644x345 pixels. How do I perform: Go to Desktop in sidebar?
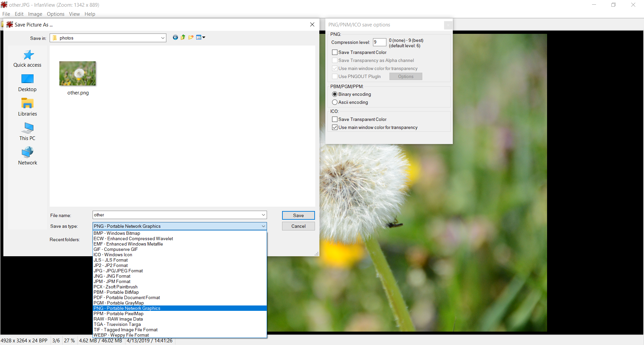[x=28, y=83]
